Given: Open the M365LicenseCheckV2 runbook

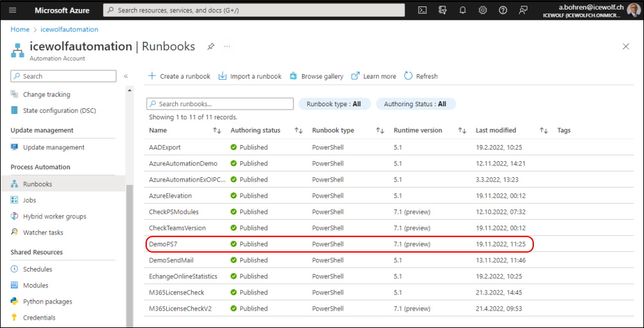Looking at the screenshot, I should click(x=180, y=308).
